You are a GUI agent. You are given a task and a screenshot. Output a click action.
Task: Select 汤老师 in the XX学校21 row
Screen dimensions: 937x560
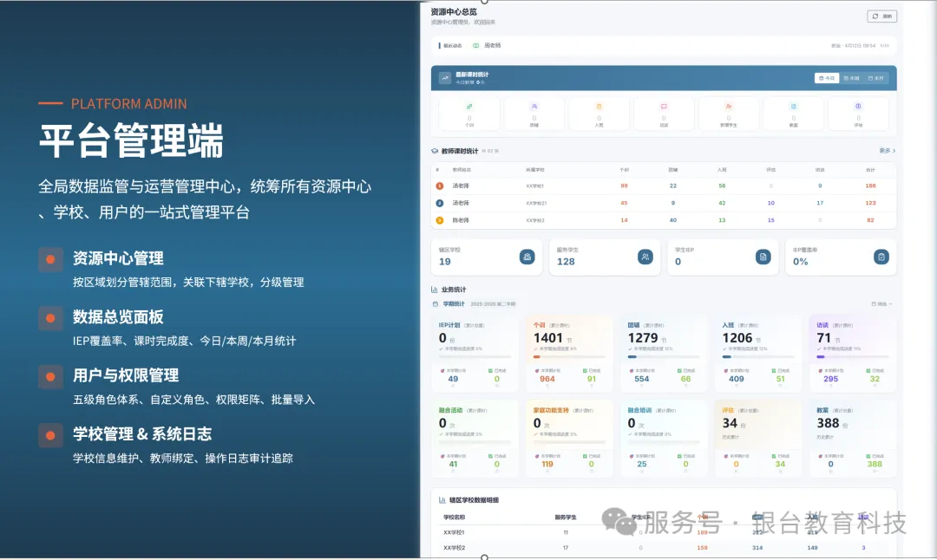click(x=461, y=203)
